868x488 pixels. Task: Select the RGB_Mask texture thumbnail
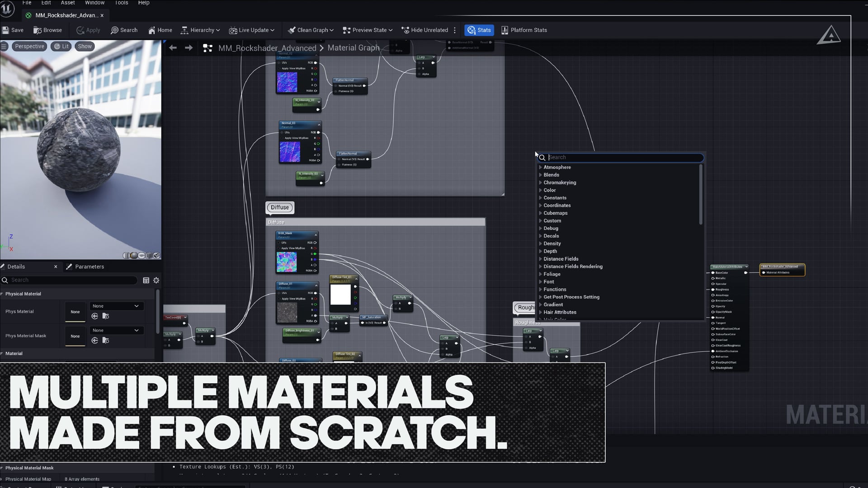click(287, 263)
